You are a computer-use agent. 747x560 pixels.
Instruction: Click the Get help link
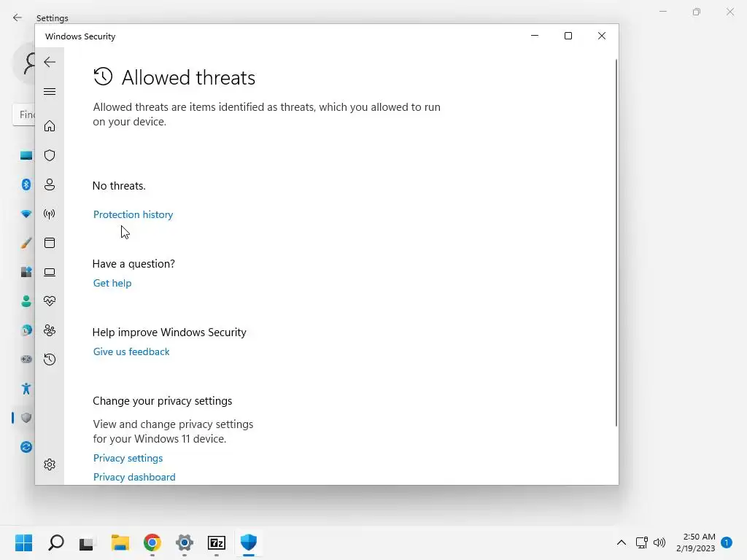(112, 283)
